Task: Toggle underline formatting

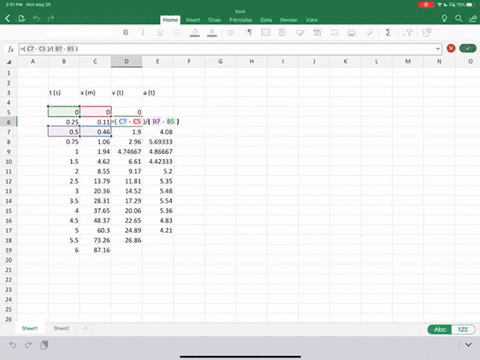Action: [x=160, y=33]
